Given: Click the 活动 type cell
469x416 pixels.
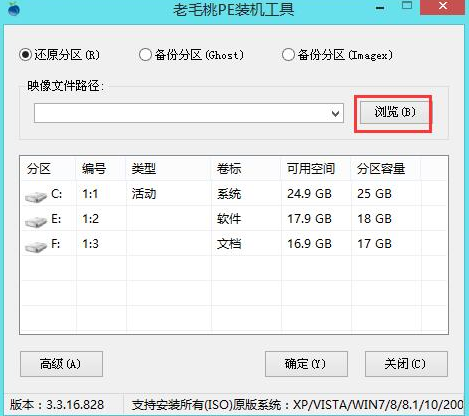Looking at the screenshot, I should coord(144,194).
